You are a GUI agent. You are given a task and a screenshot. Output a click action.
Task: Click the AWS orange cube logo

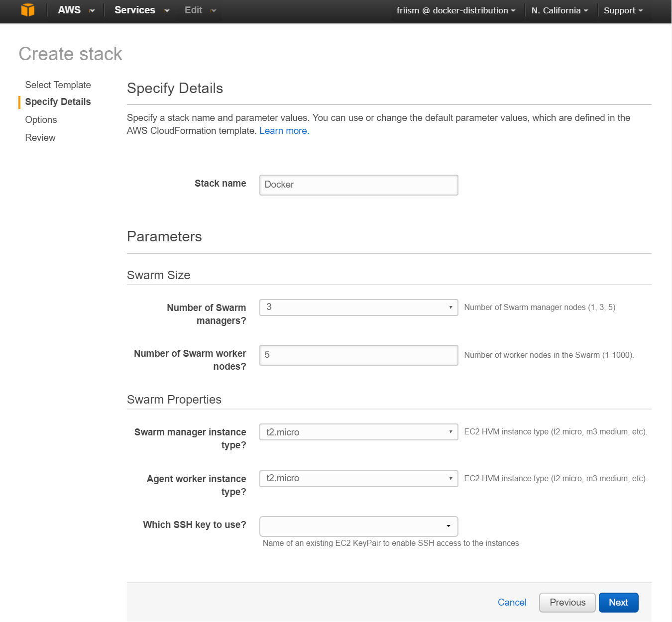28,10
